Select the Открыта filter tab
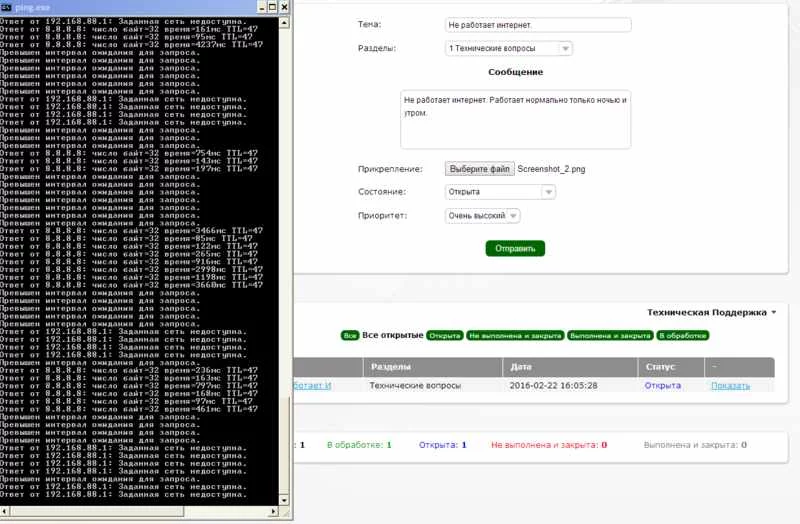 pos(445,336)
